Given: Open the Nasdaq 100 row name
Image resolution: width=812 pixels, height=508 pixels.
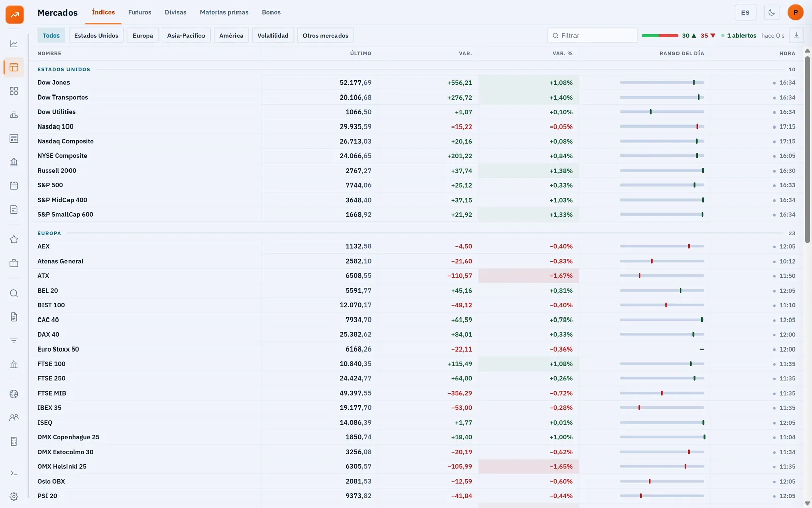Looking at the screenshot, I should coord(55,126).
